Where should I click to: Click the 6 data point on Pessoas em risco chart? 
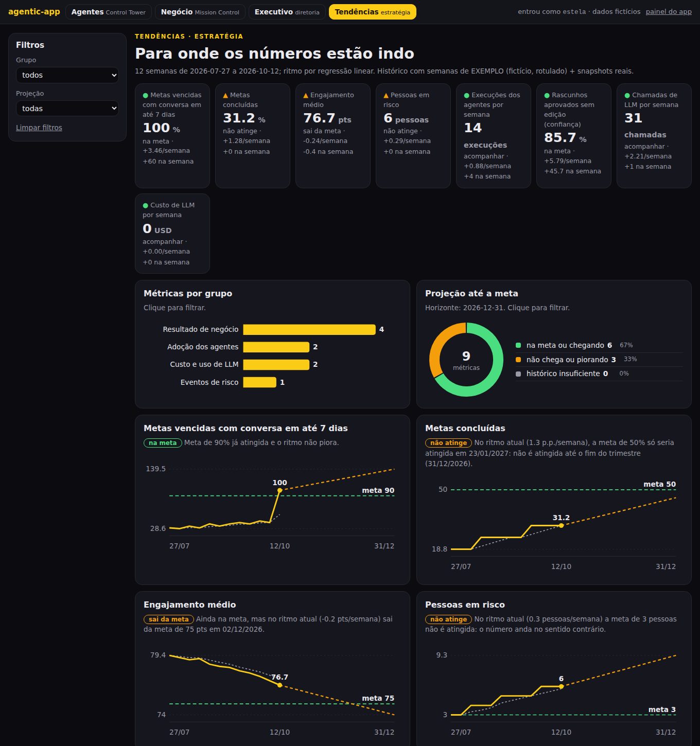[561, 686]
